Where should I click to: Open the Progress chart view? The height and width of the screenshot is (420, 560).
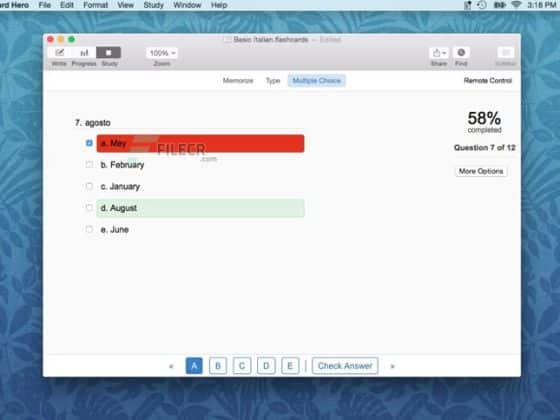coord(84,53)
